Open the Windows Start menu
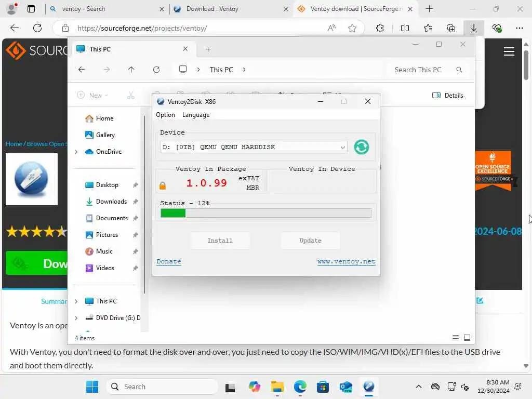 click(x=92, y=387)
